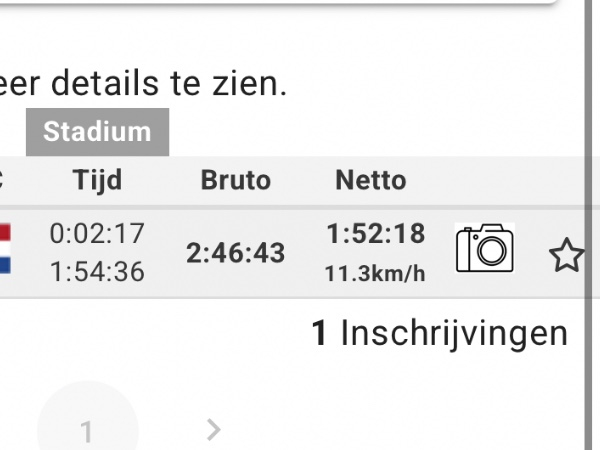Click gross time 2:46:43
The width and height of the screenshot is (600, 450).
pyautogui.click(x=235, y=252)
